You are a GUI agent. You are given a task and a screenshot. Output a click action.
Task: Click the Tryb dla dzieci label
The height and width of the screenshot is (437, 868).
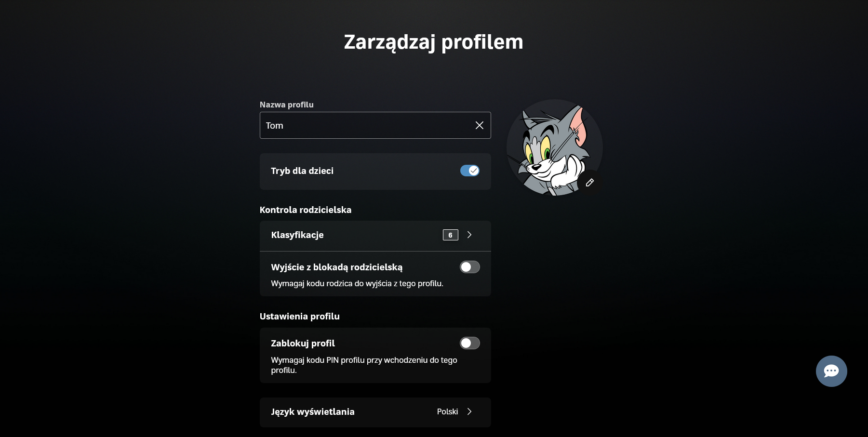click(302, 171)
